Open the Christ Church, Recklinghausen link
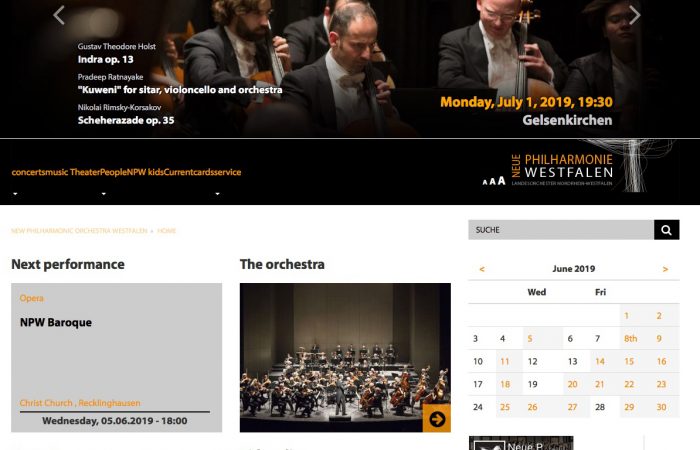 click(80, 403)
